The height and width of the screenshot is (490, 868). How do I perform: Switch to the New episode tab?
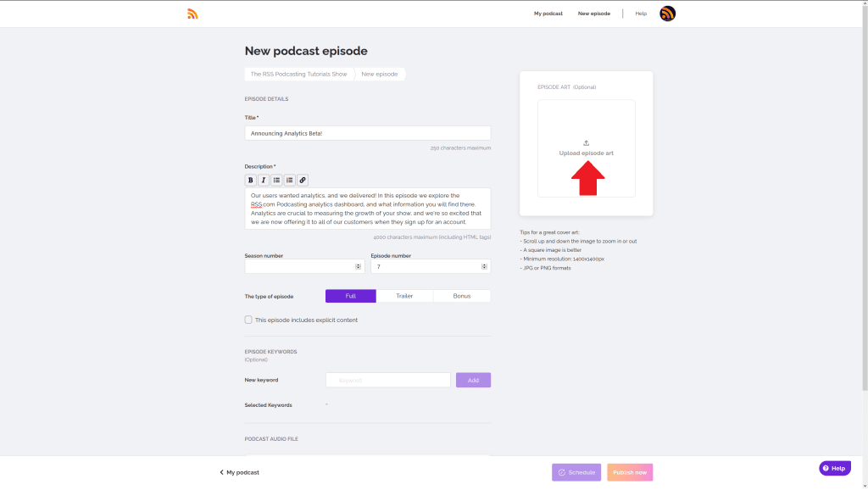tap(380, 74)
